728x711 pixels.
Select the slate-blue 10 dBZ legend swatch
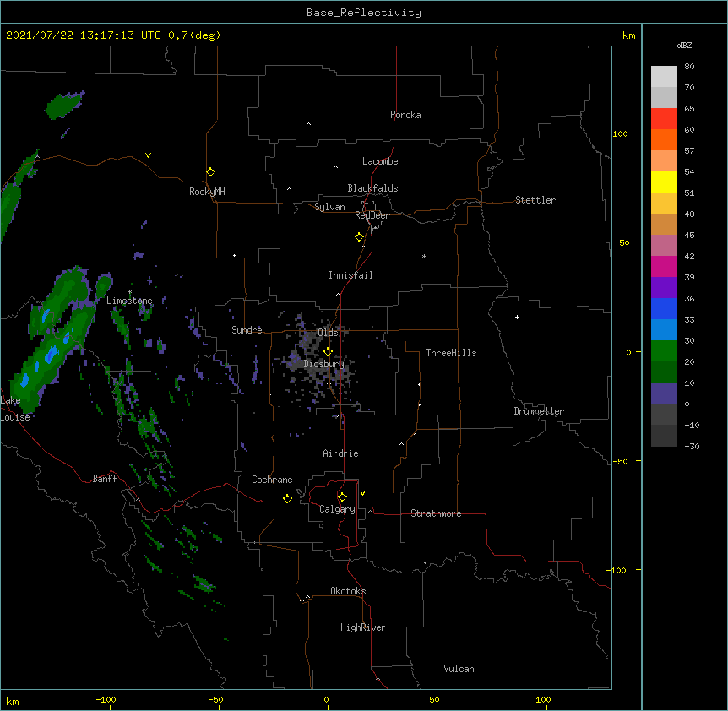(664, 393)
